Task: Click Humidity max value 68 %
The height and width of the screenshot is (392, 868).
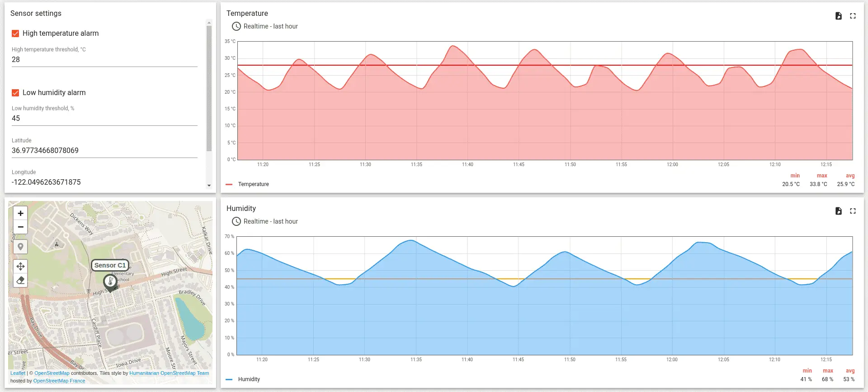Action: click(x=828, y=379)
